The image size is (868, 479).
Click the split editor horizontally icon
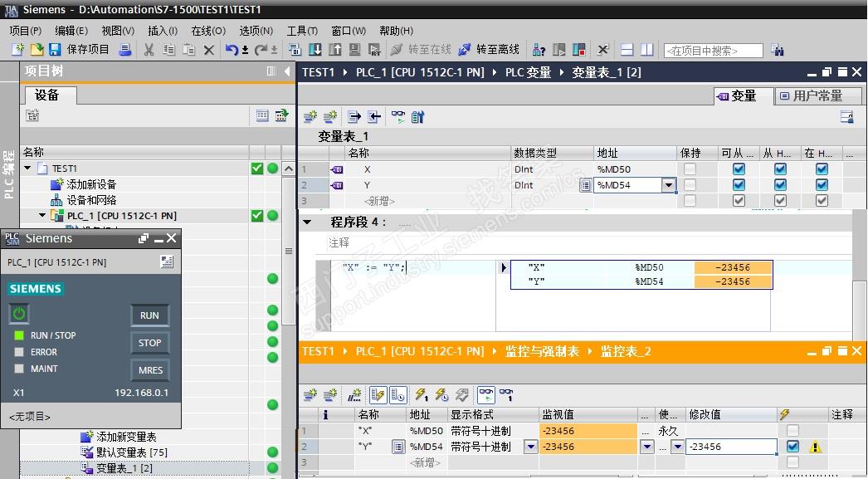click(x=627, y=50)
